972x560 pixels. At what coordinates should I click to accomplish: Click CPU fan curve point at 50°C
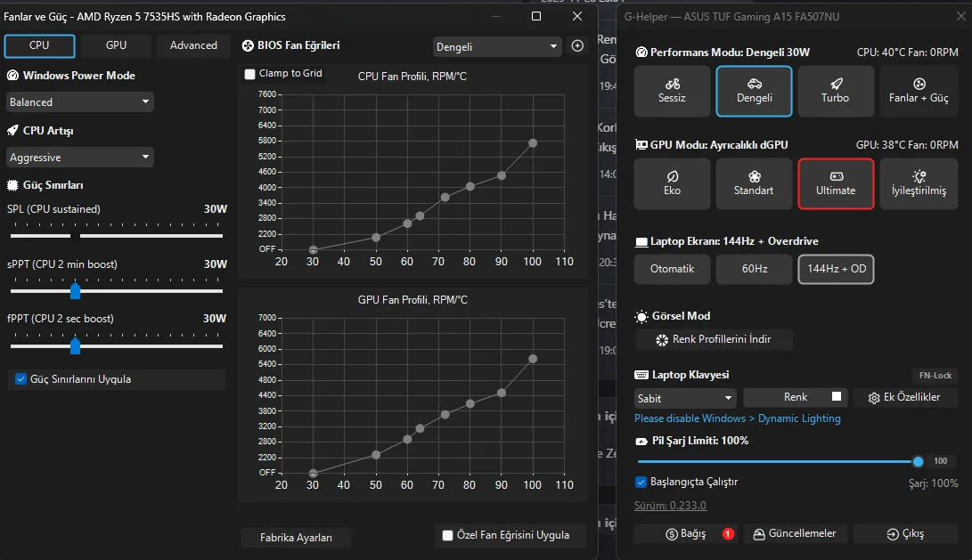(376, 237)
